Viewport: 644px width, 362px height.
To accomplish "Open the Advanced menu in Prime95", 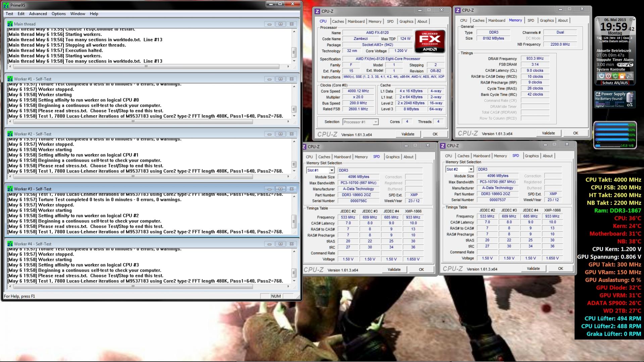I will [38, 14].
